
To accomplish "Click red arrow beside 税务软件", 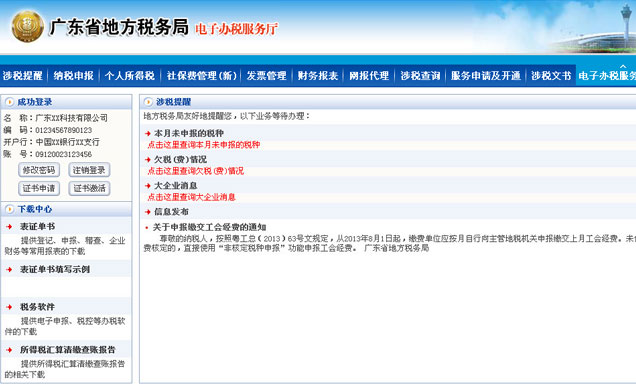I will (x=9, y=307).
